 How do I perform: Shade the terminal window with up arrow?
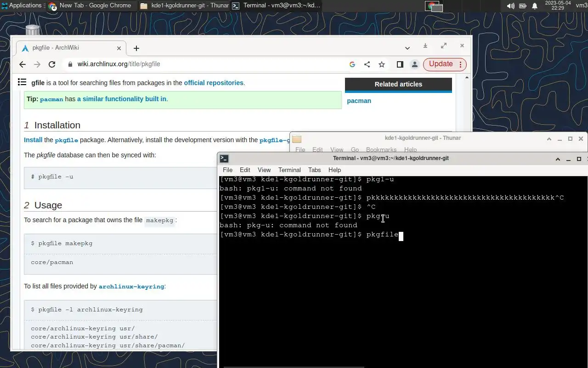click(x=558, y=159)
